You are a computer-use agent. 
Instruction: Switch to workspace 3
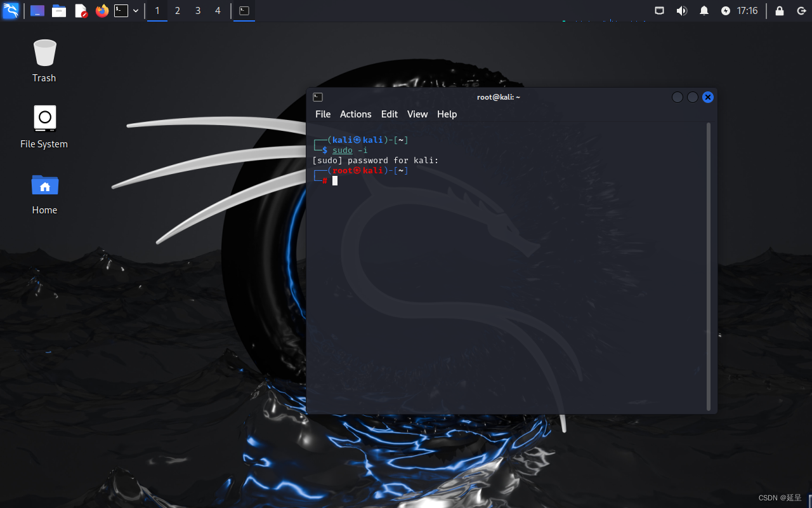(x=198, y=11)
